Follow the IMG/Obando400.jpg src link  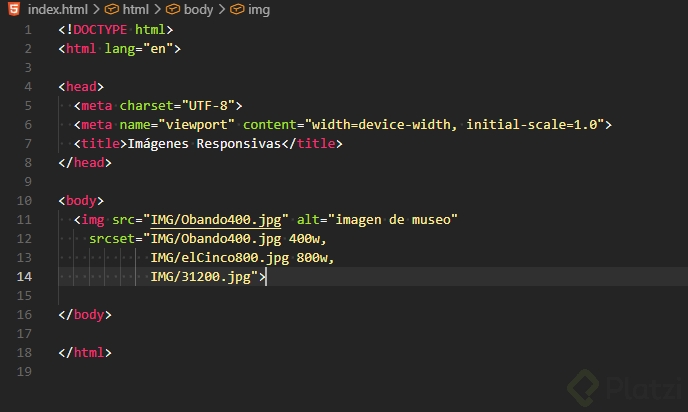[x=216, y=219]
